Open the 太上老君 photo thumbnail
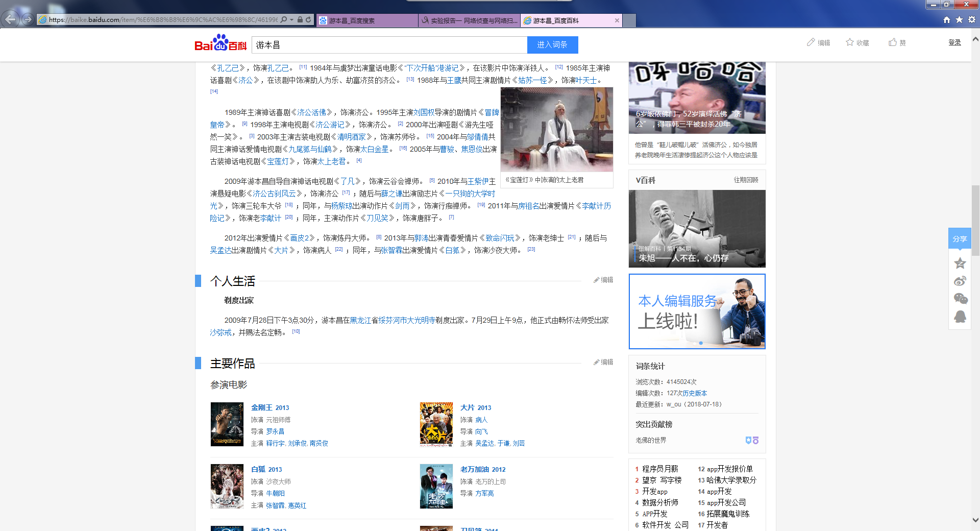Screen dimensions: 980x531 point(557,130)
